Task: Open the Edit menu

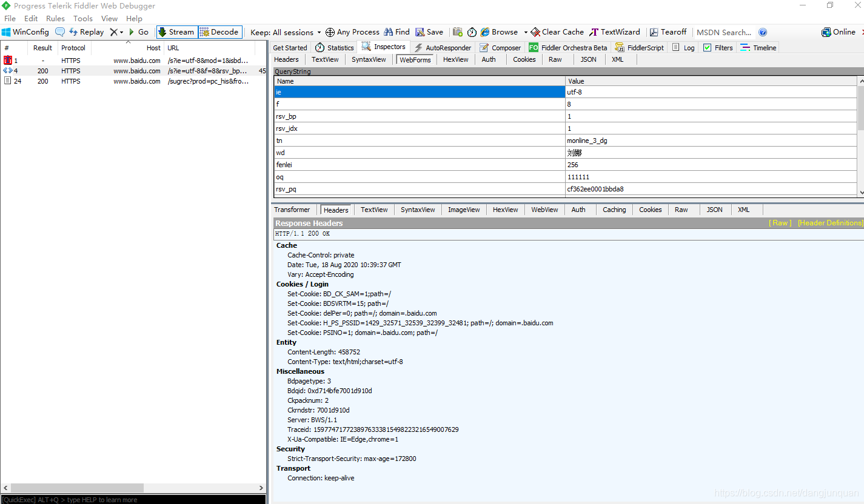Action: pos(31,19)
